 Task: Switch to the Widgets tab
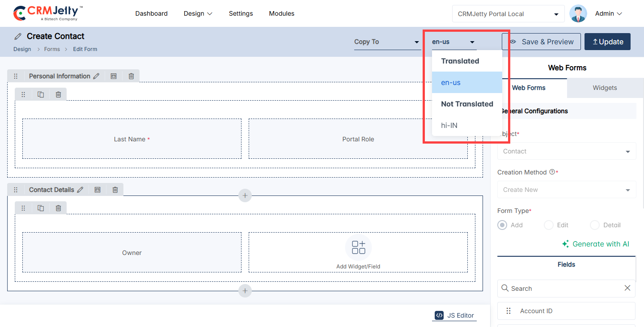coord(605,88)
